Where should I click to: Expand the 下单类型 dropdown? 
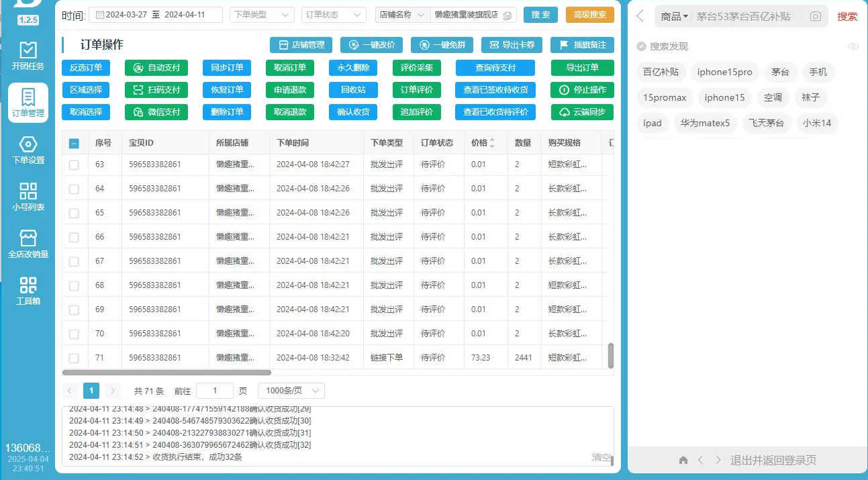pos(262,15)
